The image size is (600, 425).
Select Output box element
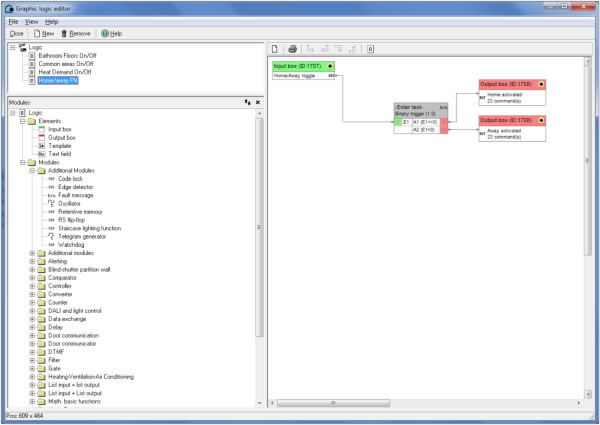coord(62,137)
